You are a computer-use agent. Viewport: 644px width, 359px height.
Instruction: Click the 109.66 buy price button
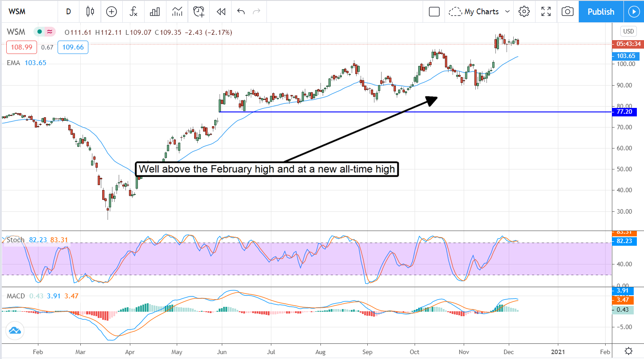[73, 47]
